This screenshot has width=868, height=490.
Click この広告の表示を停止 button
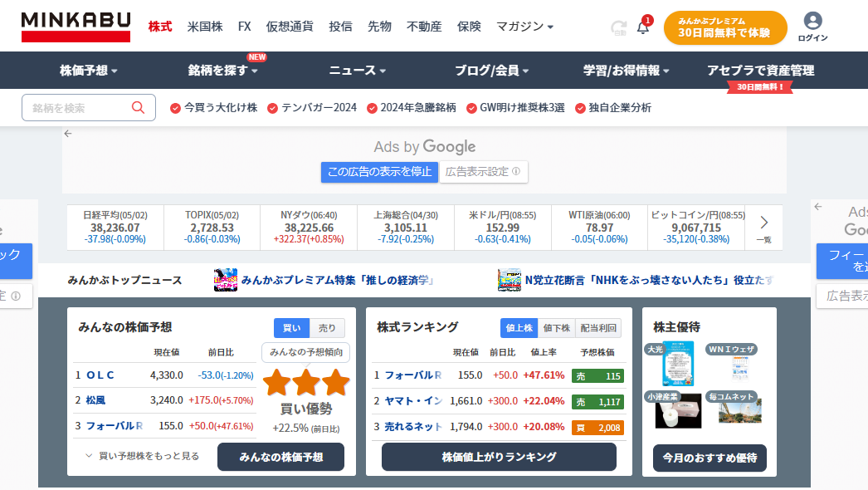tap(380, 172)
